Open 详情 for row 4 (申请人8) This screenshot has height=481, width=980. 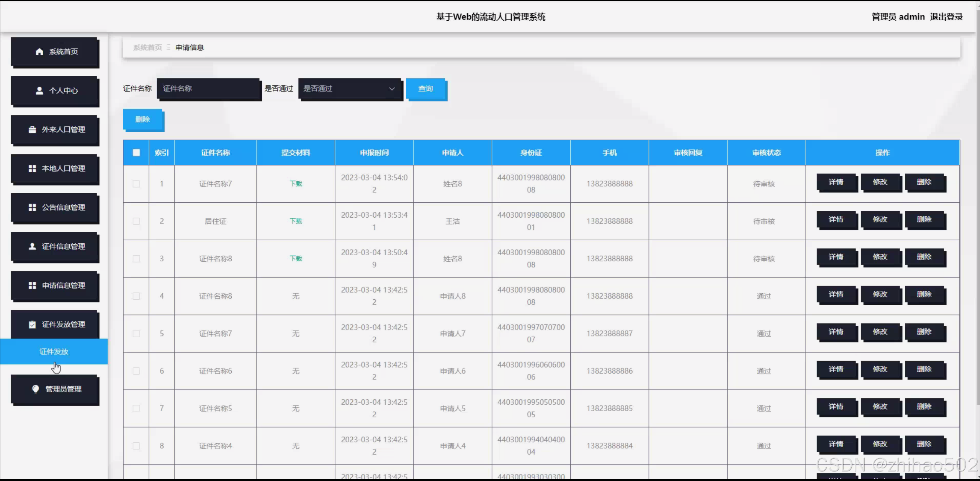pos(836,294)
